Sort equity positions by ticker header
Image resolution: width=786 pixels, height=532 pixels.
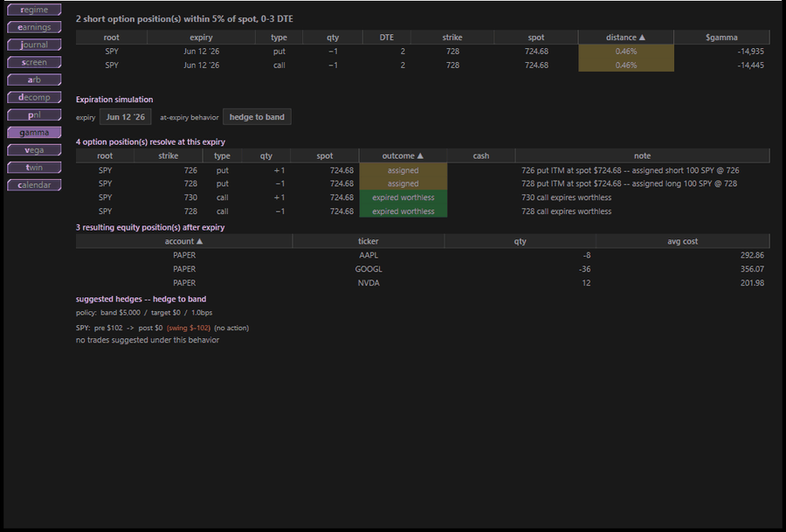click(369, 241)
